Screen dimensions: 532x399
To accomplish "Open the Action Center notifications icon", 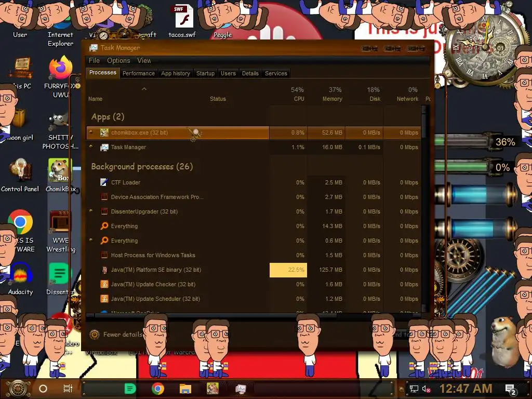I will [510, 390].
